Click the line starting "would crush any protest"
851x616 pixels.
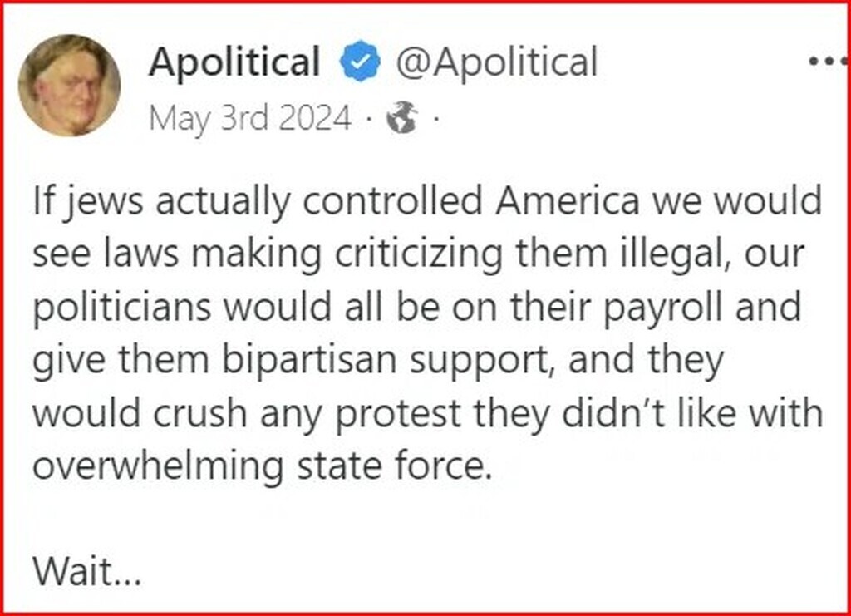(427, 413)
